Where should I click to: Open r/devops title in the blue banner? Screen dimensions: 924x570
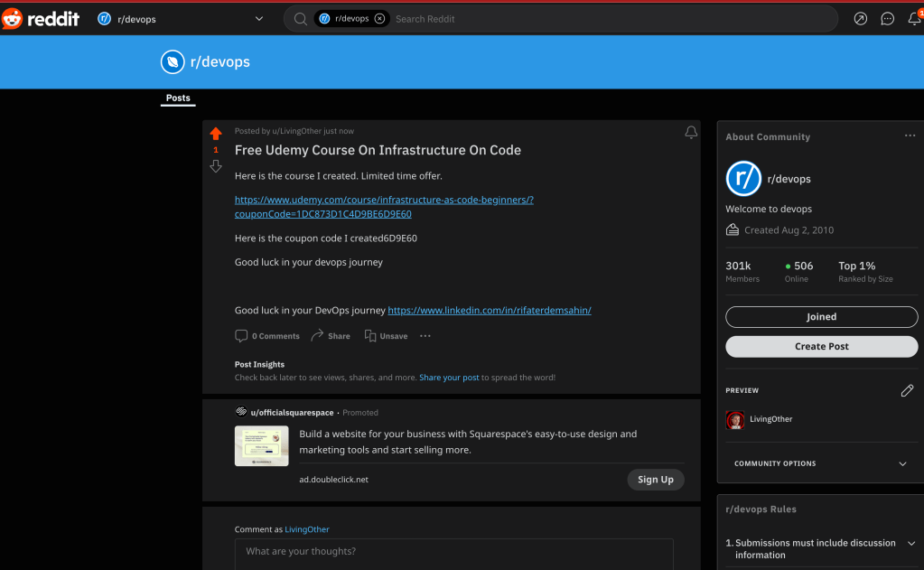[219, 62]
